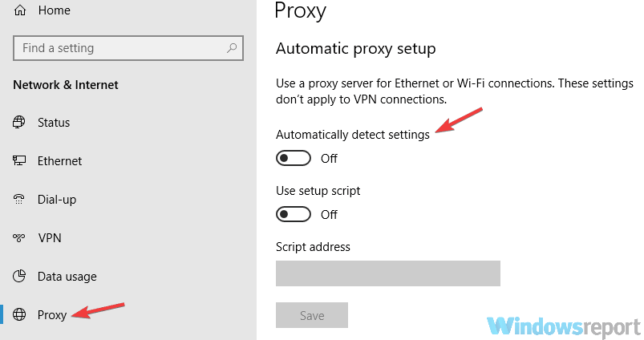Select the Data usage pie icon
The image size is (644, 340).
click(19, 276)
